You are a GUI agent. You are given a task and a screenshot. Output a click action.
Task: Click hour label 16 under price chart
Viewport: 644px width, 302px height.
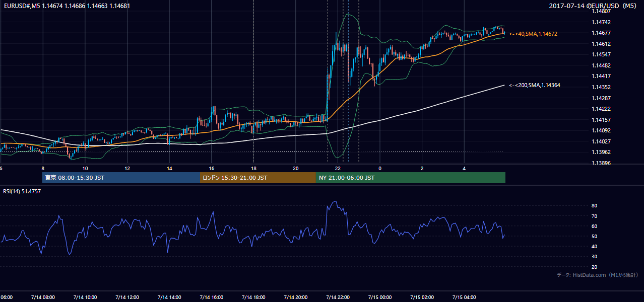212,169
